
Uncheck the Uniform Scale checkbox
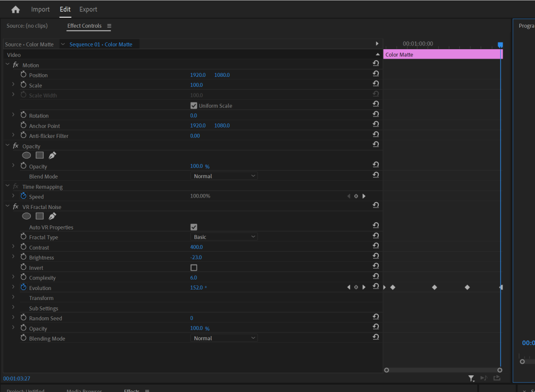194,106
